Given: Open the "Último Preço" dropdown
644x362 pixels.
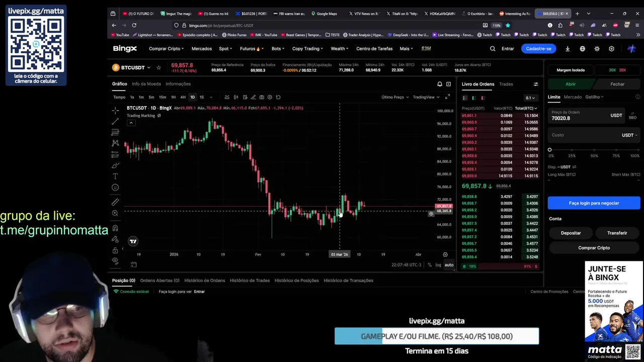Looking at the screenshot, I should [394, 97].
